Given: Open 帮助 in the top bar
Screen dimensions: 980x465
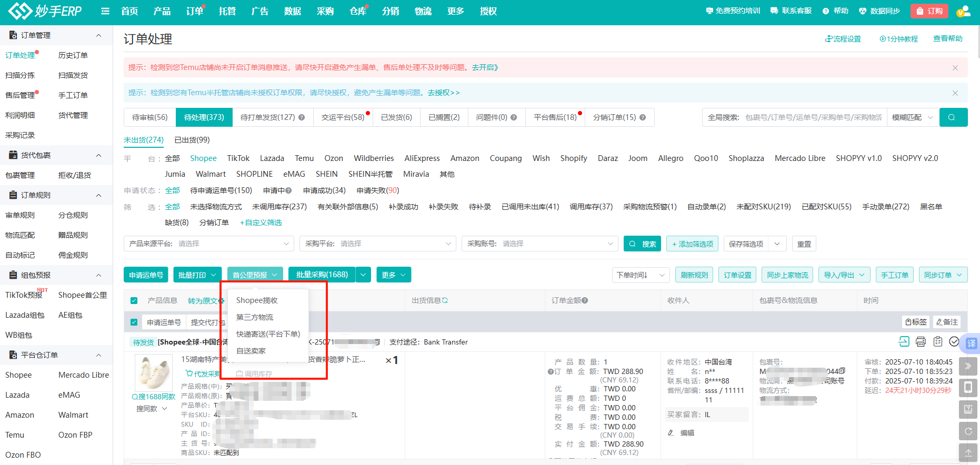Looking at the screenshot, I should point(835,11).
